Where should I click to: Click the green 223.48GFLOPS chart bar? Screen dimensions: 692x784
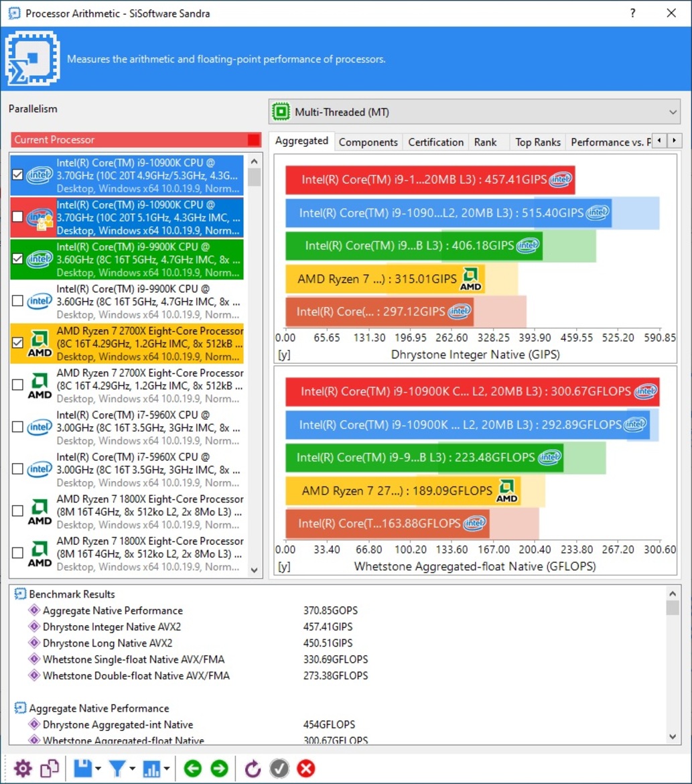click(x=425, y=458)
